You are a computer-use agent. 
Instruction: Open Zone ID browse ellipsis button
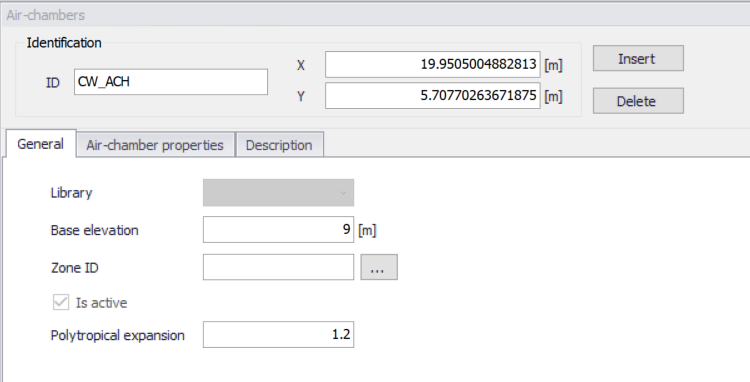(379, 267)
